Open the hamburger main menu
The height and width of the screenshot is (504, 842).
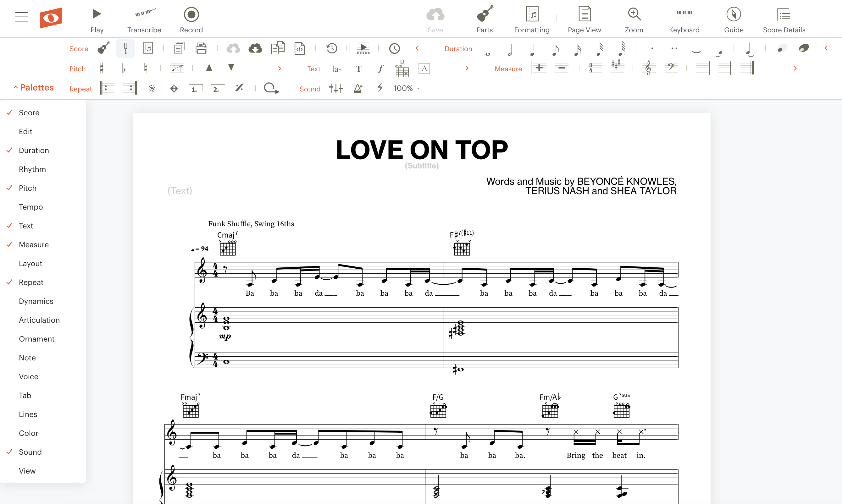pyautogui.click(x=21, y=17)
